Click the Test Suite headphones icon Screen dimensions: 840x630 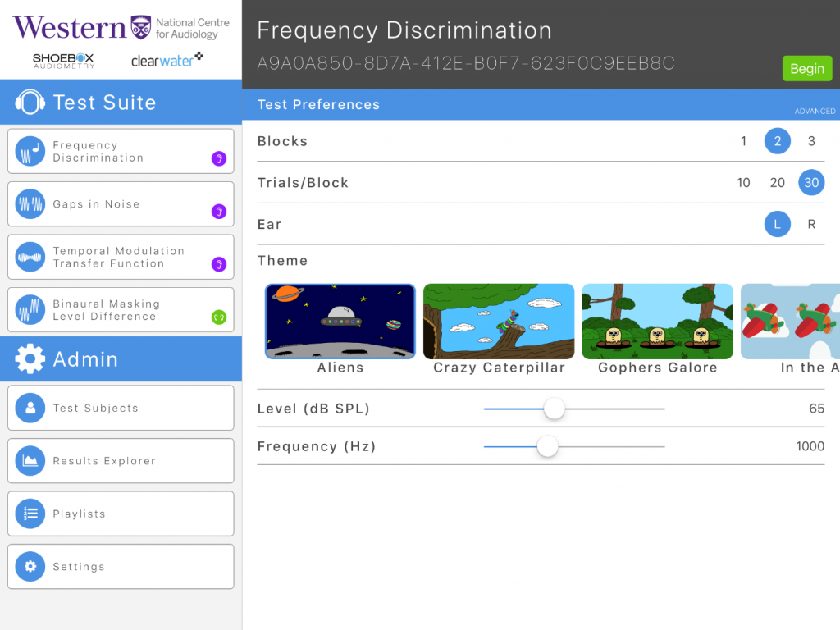[30, 102]
